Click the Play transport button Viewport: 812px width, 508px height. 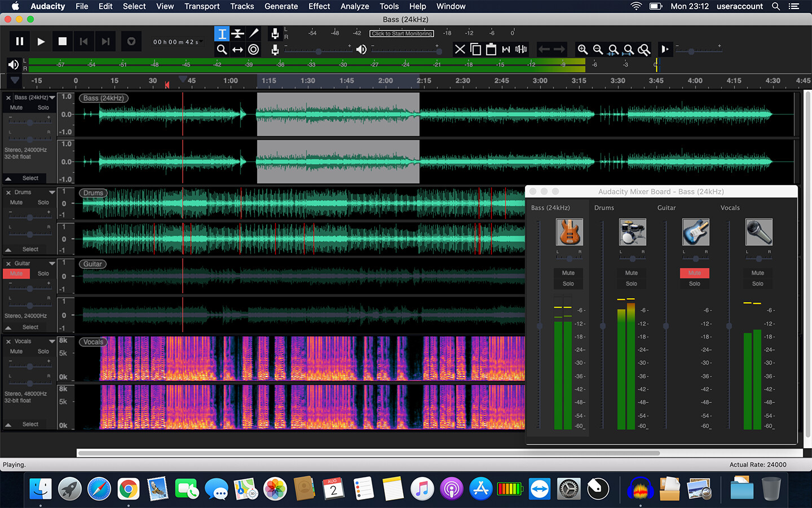[41, 41]
